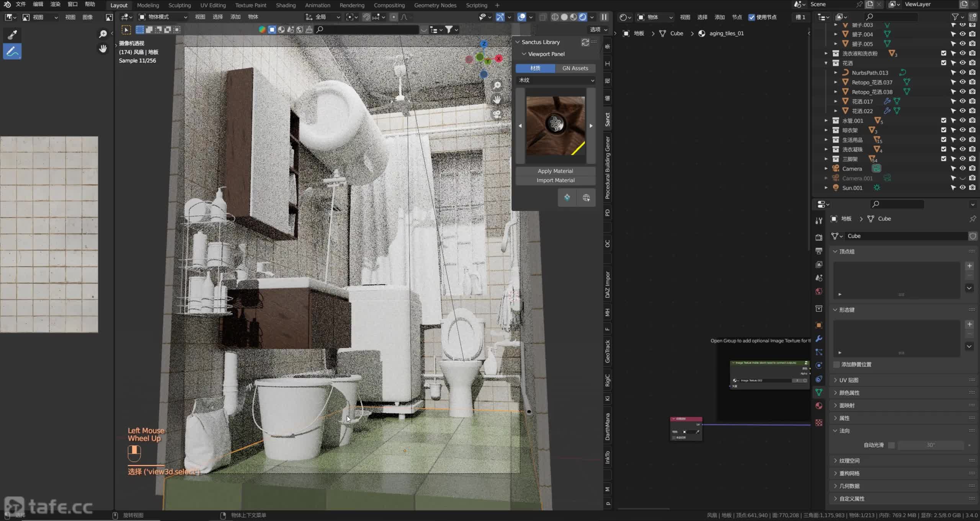
Task: Open the Tool tab in properties editor
Action: point(819,221)
